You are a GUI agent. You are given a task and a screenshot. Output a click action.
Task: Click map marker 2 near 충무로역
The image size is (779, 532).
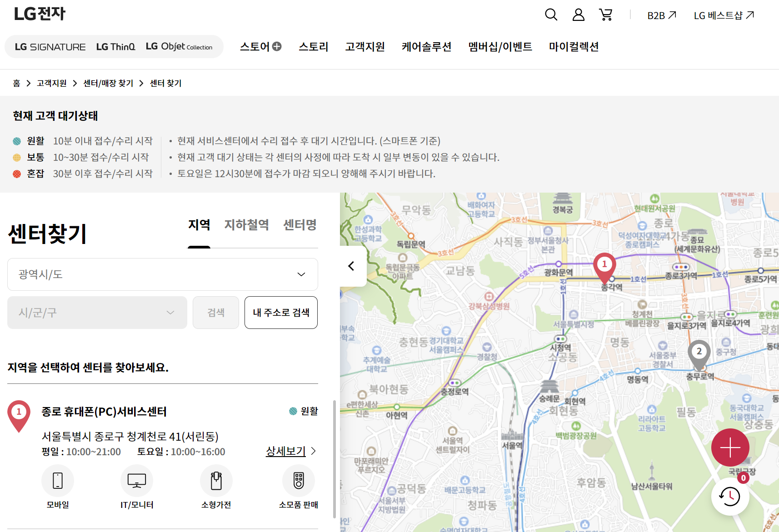pyautogui.click(x=699, y=354)
